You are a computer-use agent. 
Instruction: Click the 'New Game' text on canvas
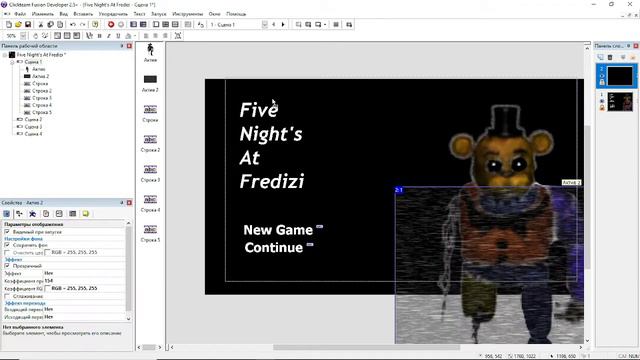[x=278, y=230]
